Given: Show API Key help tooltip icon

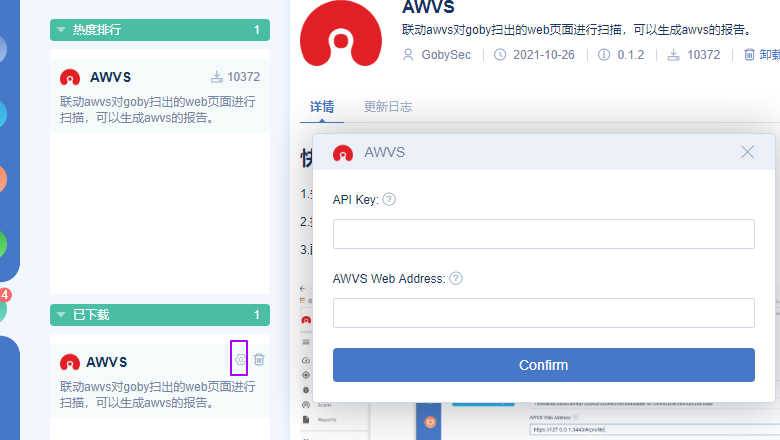Looking at the screenshot, I should [389, 199].
